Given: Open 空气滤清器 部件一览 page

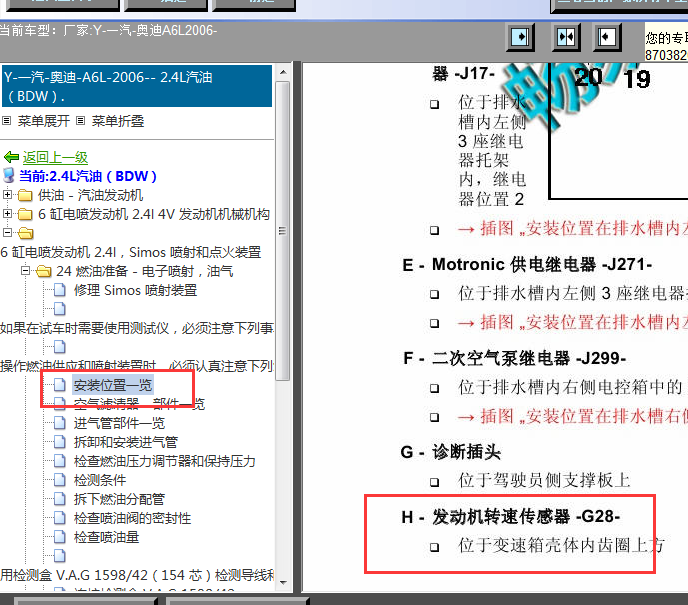Looking at the screenshot, I should 139,404.
